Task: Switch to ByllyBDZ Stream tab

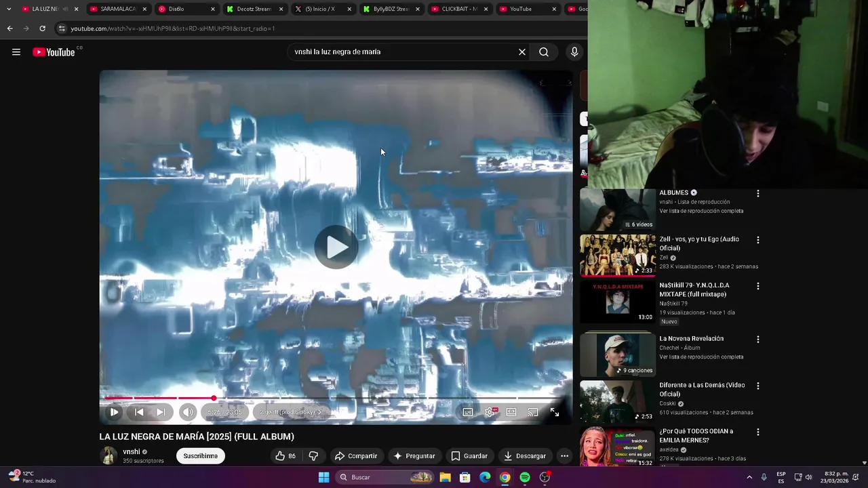Action: tap(391, 9)
